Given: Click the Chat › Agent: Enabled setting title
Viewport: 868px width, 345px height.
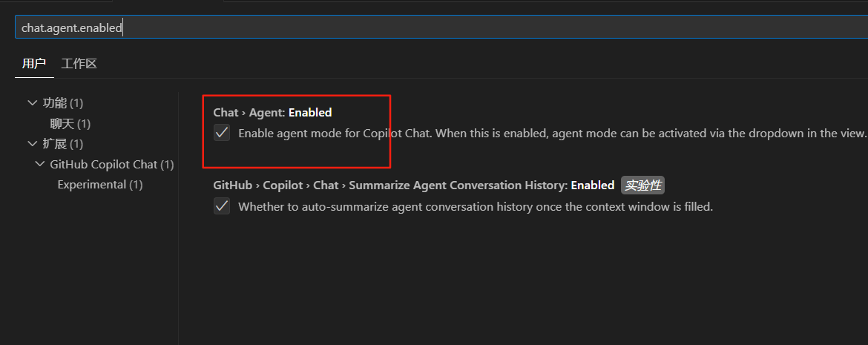Looking at the screenshot, I should point(272,113).
